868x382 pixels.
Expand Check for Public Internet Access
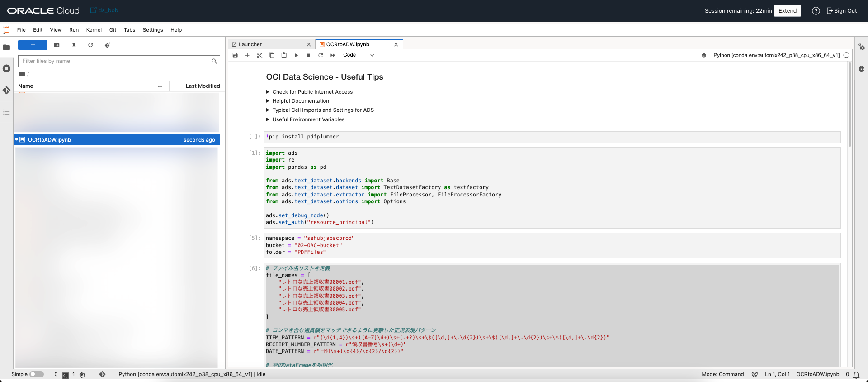pyautogui.click(x=309, y=92)
